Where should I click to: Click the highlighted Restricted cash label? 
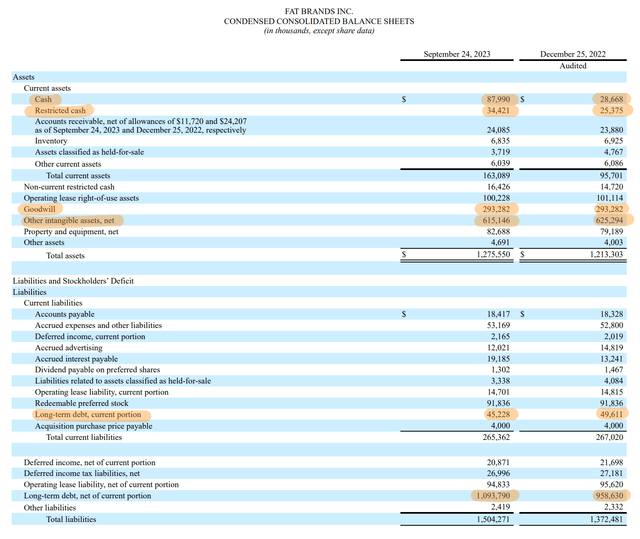(x=60, y=111)
